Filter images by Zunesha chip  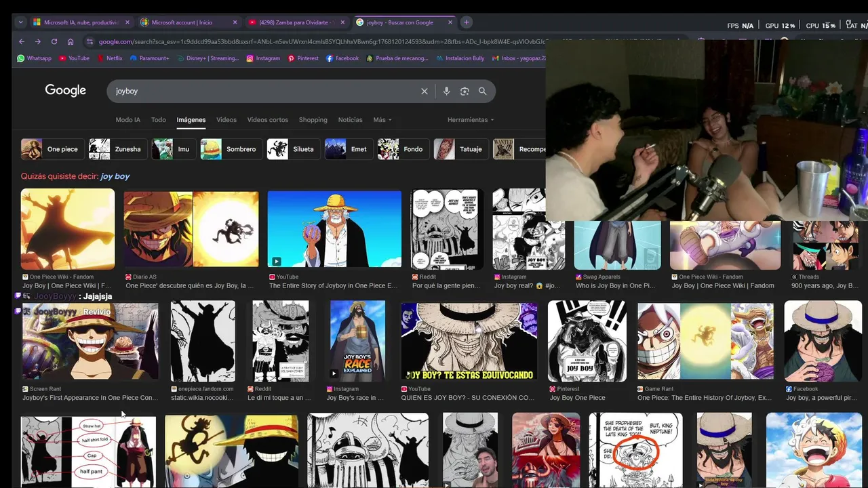point(117,149)
